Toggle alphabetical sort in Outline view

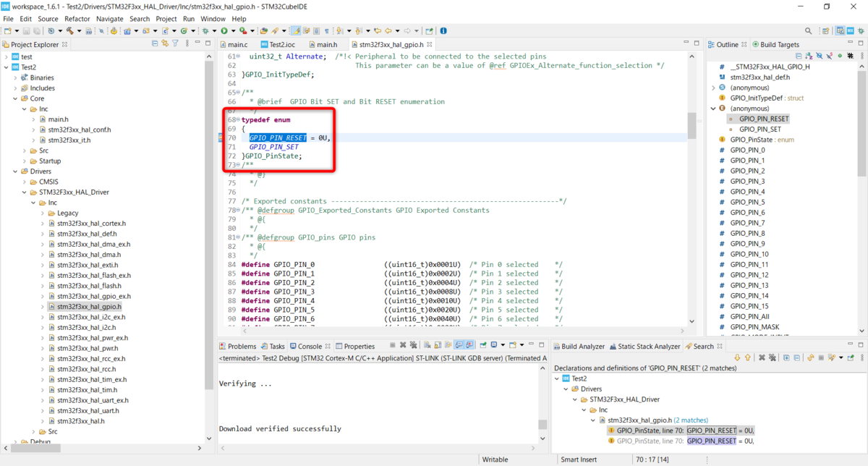[809, 56]
